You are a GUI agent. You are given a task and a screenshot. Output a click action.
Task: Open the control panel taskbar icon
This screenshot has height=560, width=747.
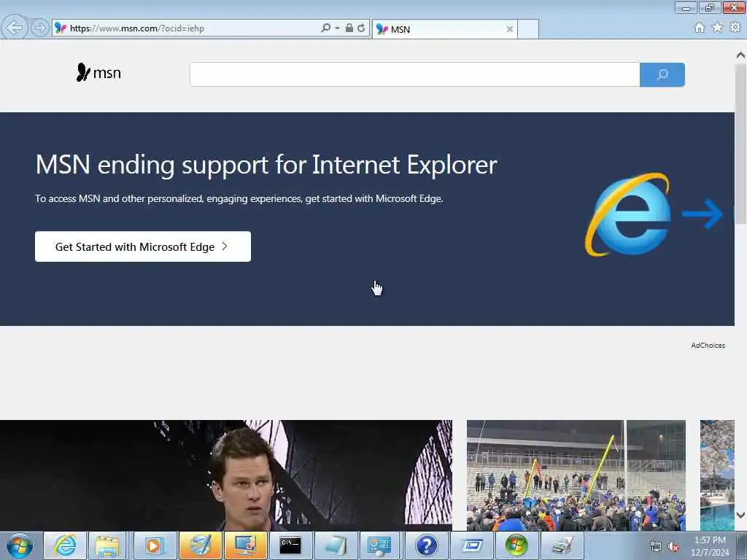click(380, 545)
